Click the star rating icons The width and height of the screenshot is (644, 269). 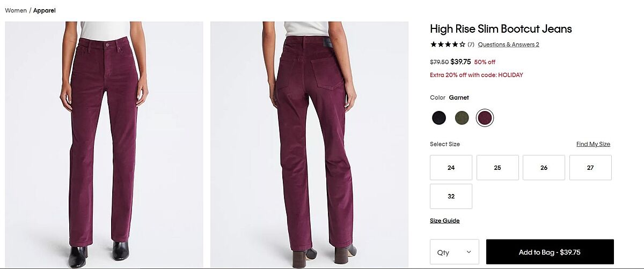pos(448,44)
